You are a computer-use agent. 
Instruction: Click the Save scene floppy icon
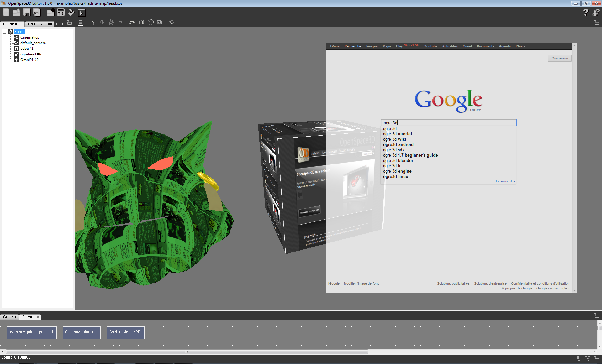[x=27, y=13]
